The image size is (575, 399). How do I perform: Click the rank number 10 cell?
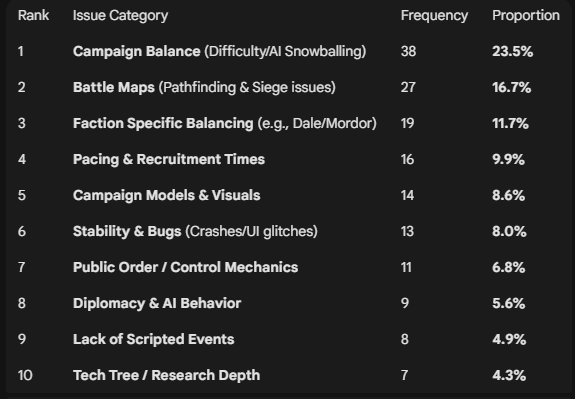pos(25,376)
